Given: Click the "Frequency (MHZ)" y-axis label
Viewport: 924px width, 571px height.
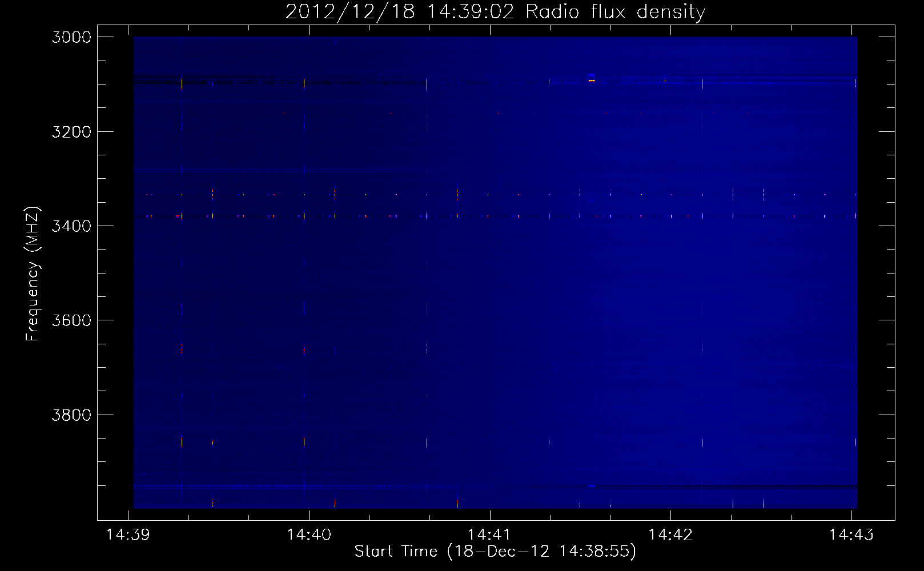Looking at the screenshot, I should 33,274.
